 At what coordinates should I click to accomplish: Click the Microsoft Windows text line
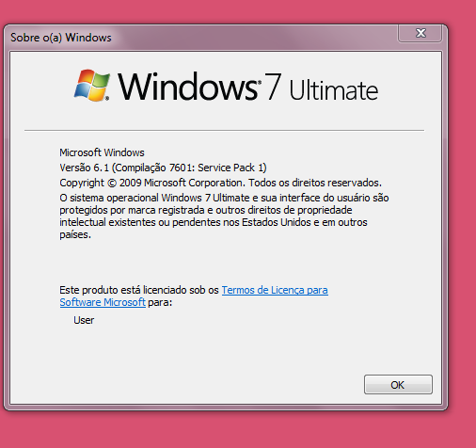[102, 152]
